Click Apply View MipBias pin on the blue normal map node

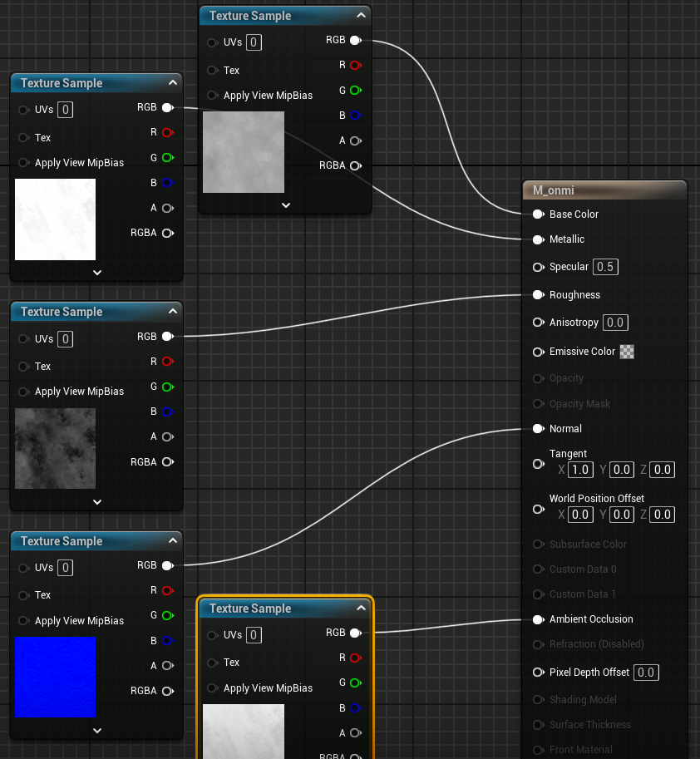click(x=23, y=621)
